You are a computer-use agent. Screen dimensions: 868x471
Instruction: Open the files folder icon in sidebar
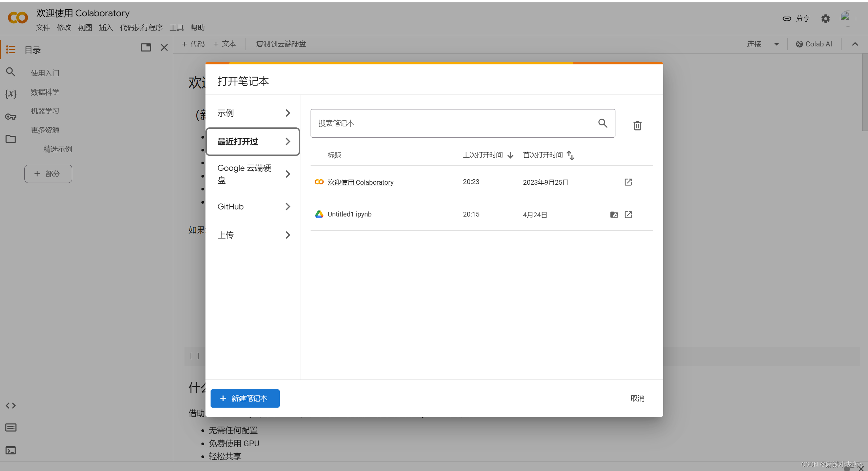coord(11,139)
